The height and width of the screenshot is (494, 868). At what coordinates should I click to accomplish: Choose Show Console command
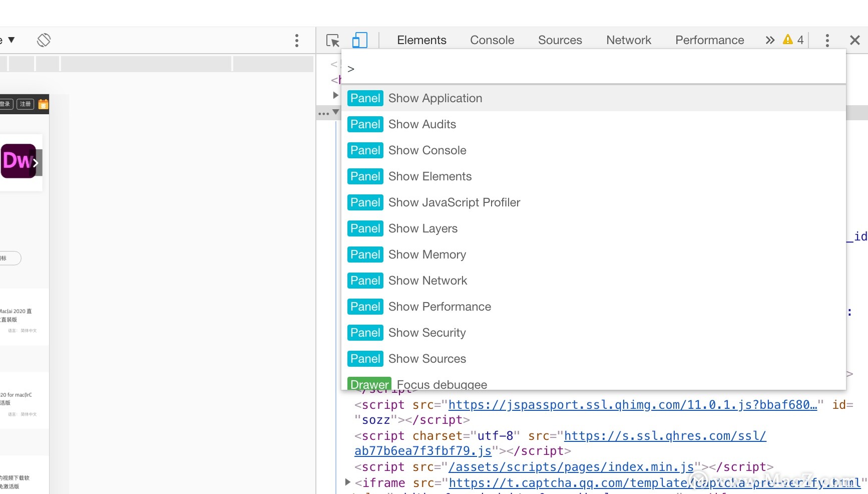pos(594,150)
